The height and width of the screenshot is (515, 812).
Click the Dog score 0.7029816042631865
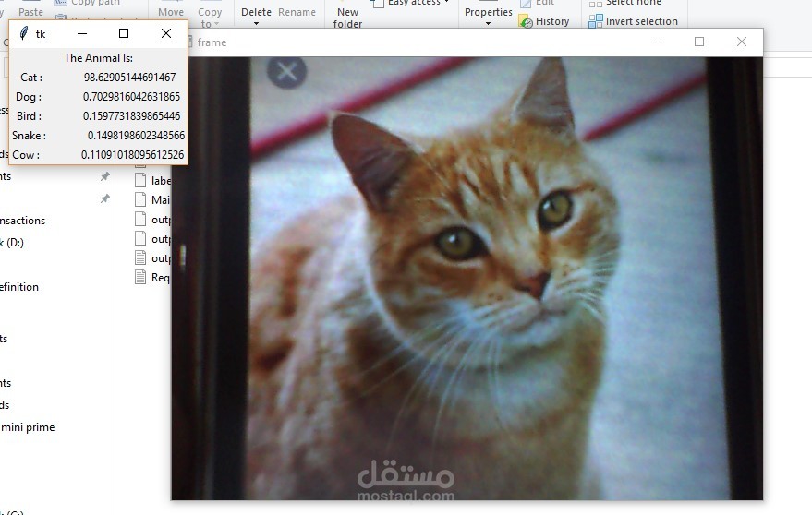point(131,97)
